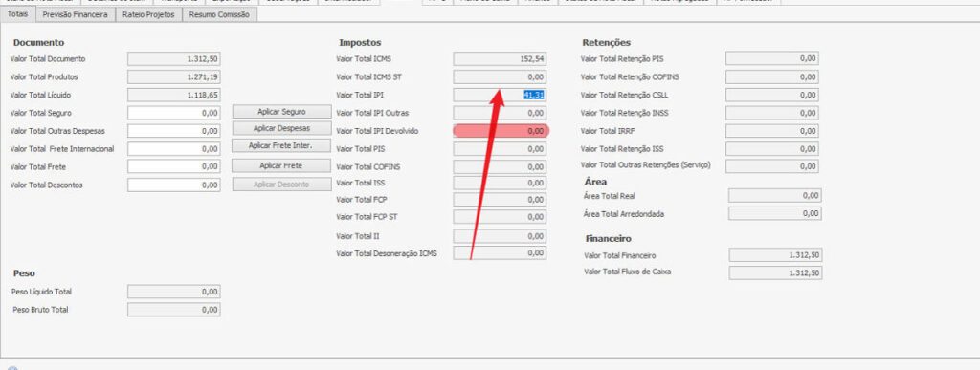Select the Valor Total Retenção INSS field

(772, 113)
